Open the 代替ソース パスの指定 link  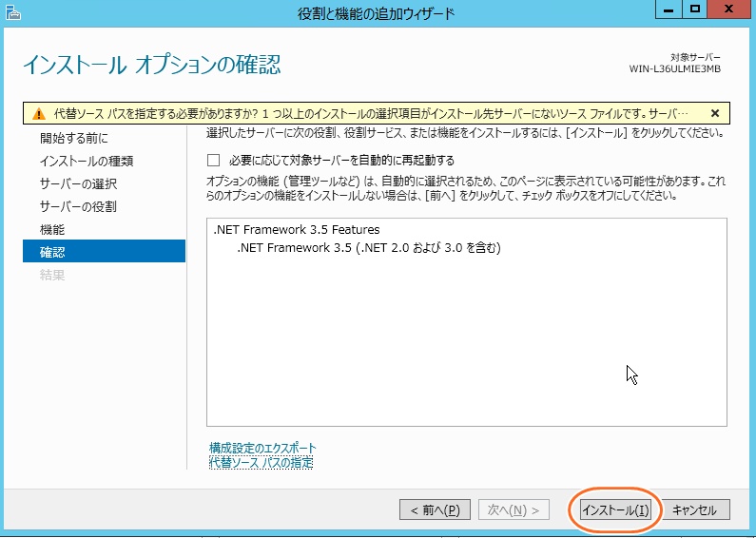(261, 463)
